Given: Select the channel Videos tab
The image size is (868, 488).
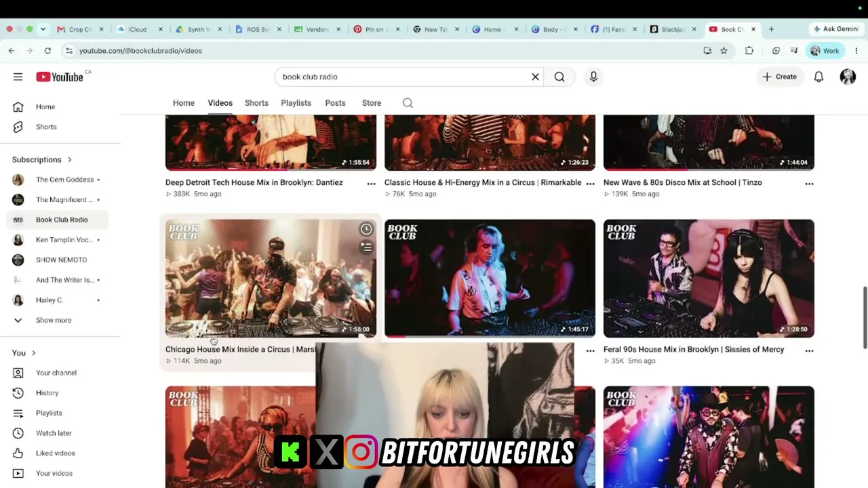Looking at the screenshot, I should point(220,103).
